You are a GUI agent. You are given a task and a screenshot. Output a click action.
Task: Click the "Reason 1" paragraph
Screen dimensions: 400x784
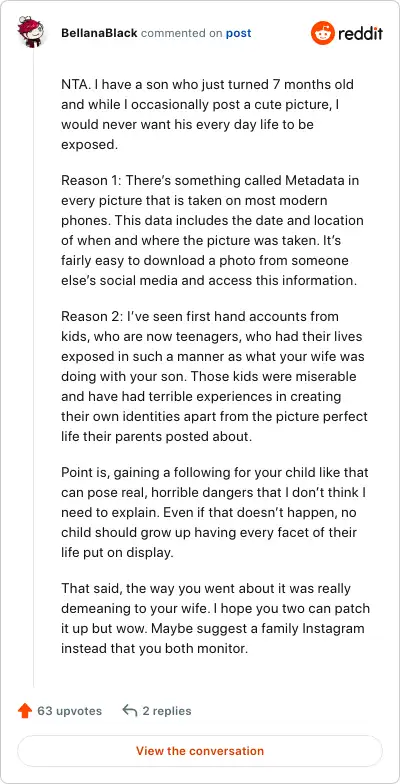pos(212,230)
